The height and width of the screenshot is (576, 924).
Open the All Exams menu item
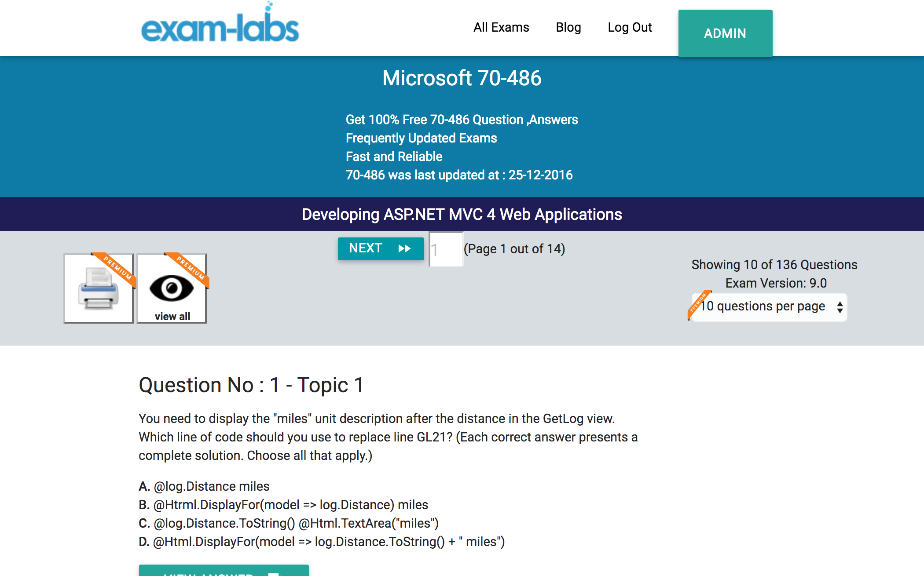(501, 27)
